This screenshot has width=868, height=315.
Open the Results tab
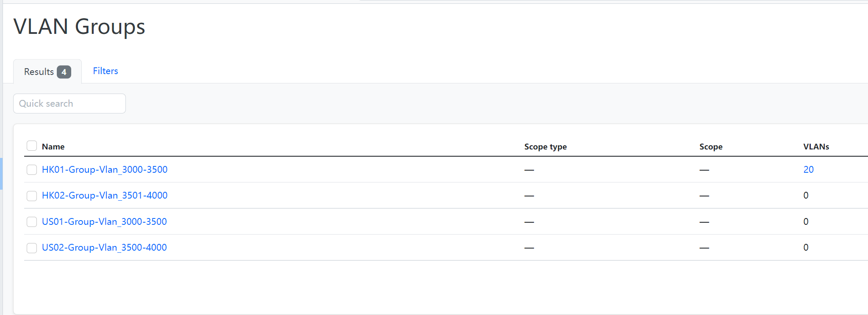[47, 72]
